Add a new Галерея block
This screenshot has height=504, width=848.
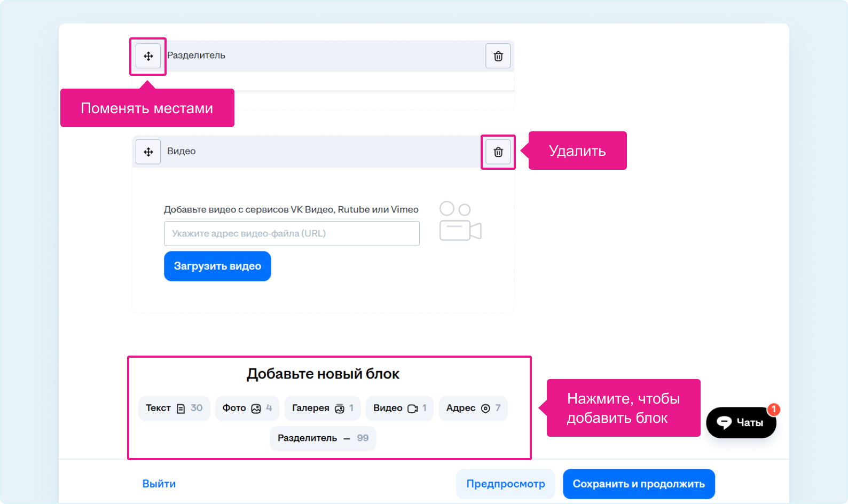coord(322,408)
